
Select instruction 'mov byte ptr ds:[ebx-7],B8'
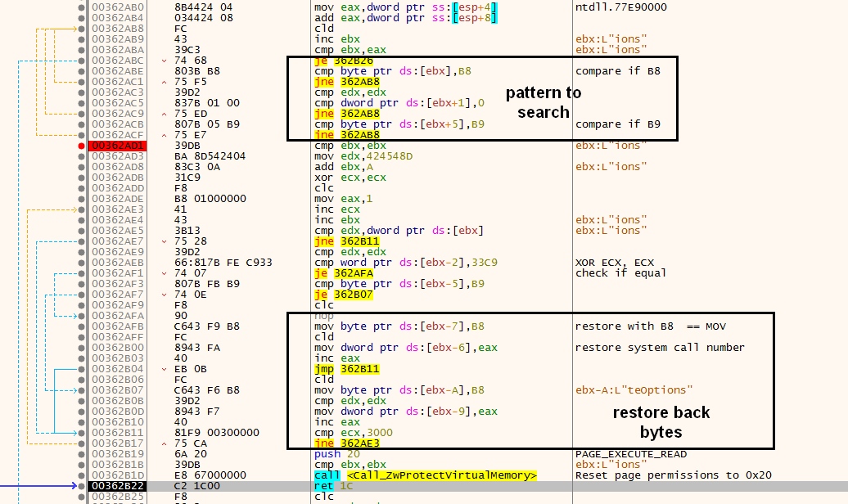[x=399, y=326]
